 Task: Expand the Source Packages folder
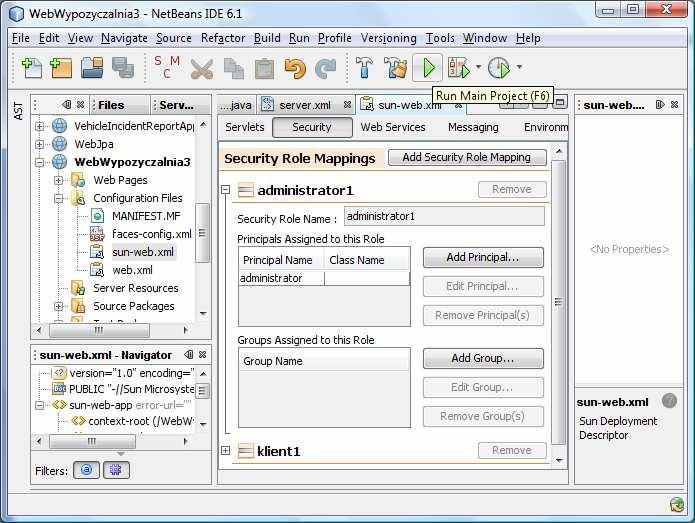pyautogui.click(x=59, y=306)
